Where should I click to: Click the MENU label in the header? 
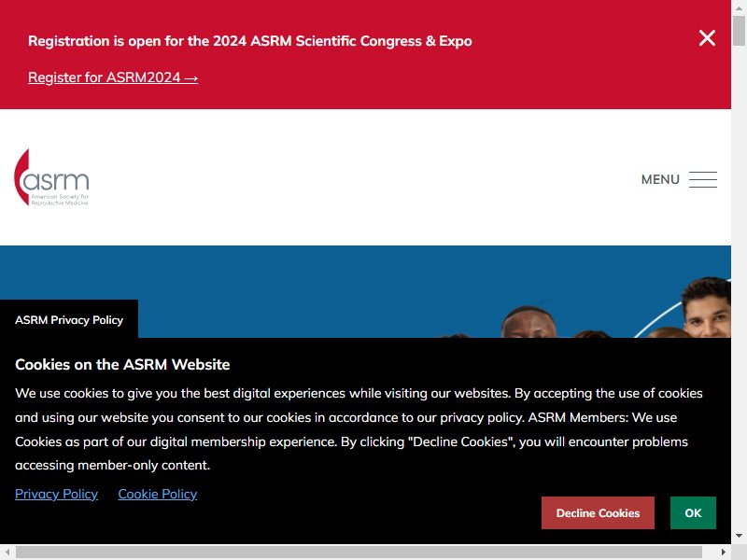(660, 179)
